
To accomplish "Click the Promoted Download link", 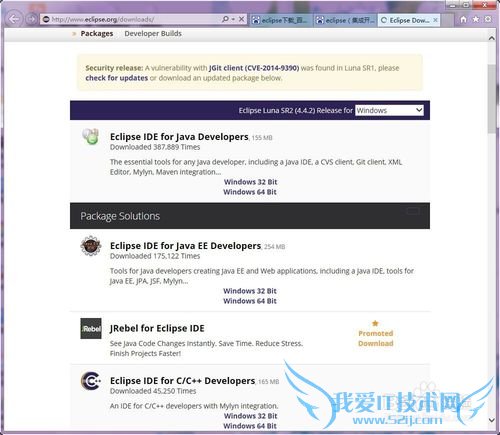I will (x=376, y=338).
